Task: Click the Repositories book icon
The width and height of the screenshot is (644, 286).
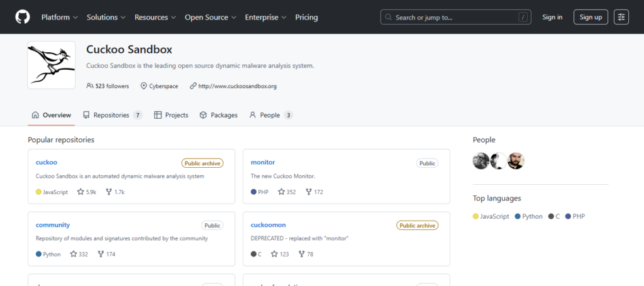Action: click(x=86, y=115)
